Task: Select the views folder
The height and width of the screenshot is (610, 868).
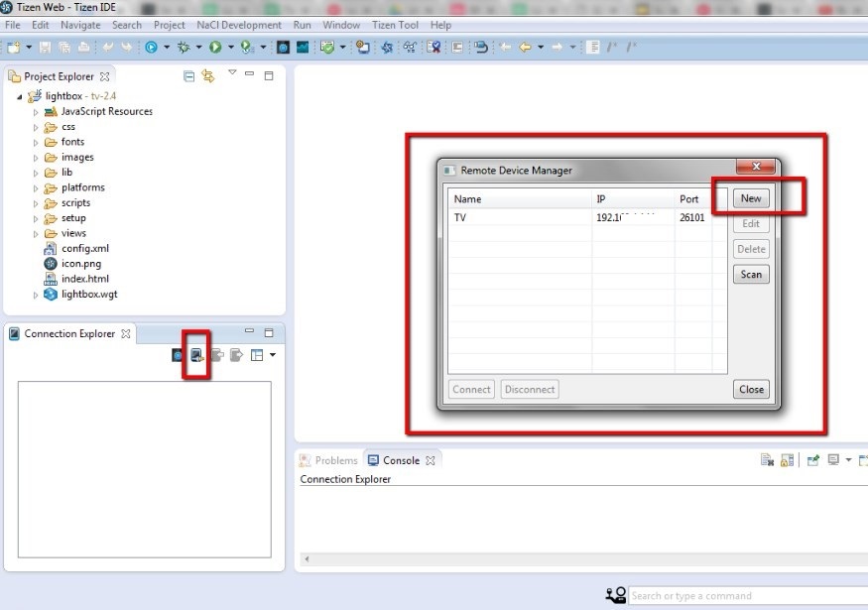Action: coord(73,233)
